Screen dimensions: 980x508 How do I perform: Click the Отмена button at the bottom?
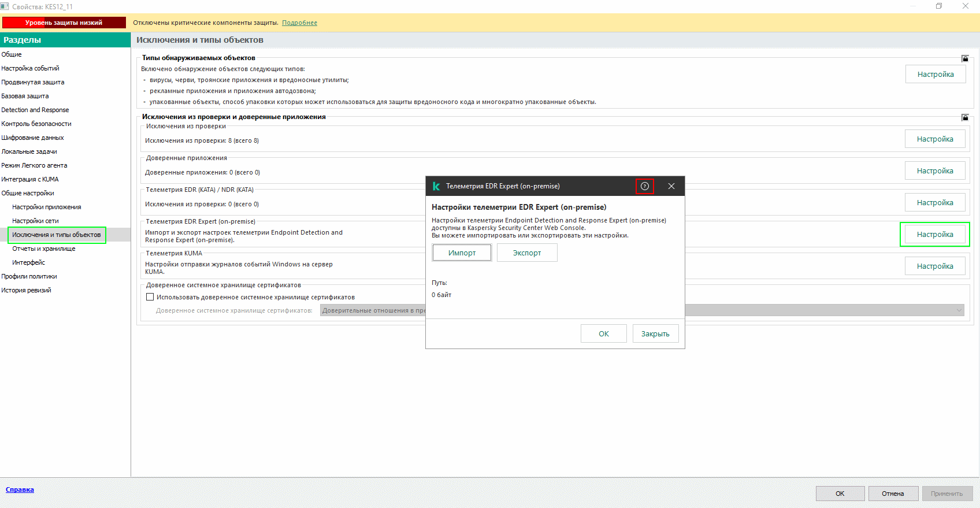pyautogui.click(x=892, y=494)
